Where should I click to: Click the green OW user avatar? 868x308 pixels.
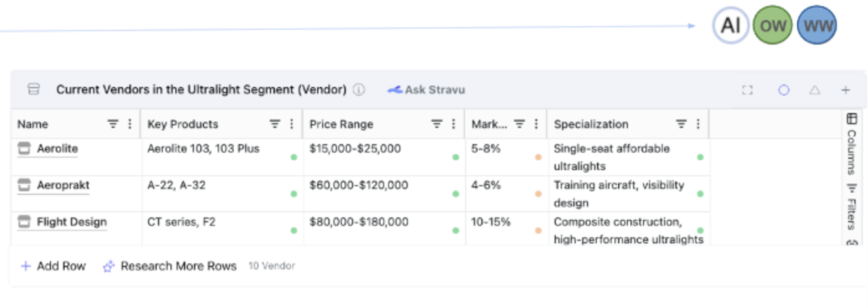[773, 25]
